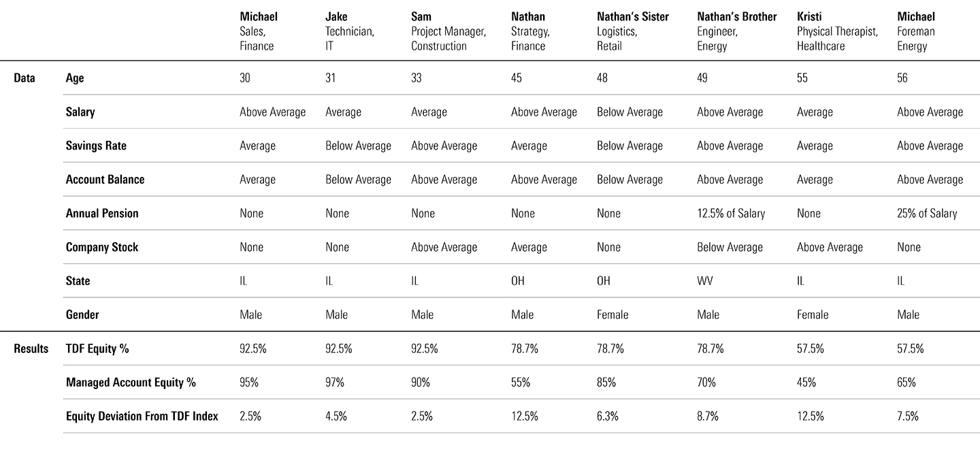Click the Data section heading

pyautogui.click(x=24, y=78)
